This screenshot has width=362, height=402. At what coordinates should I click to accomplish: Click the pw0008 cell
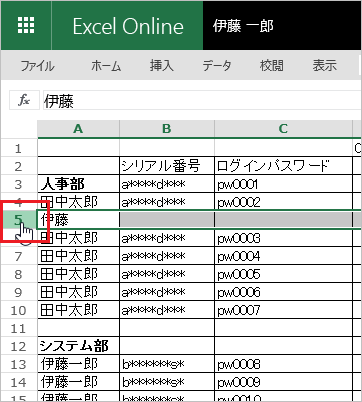[x=283, y=364]
